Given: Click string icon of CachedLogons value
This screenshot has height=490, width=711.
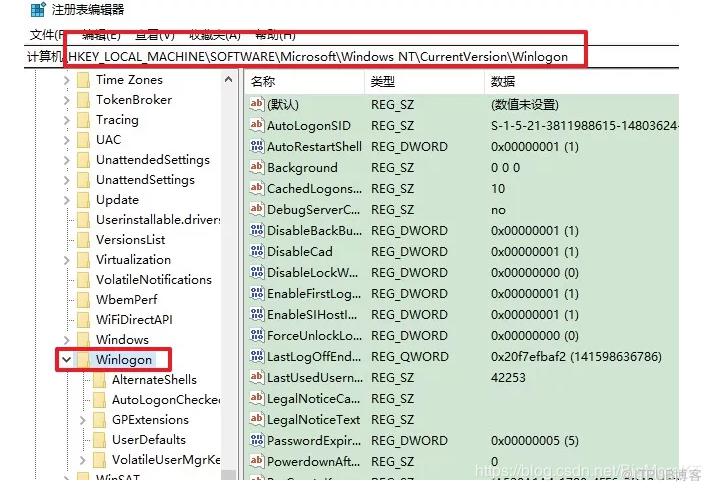Looking at the screenshot, I should 257,188.
